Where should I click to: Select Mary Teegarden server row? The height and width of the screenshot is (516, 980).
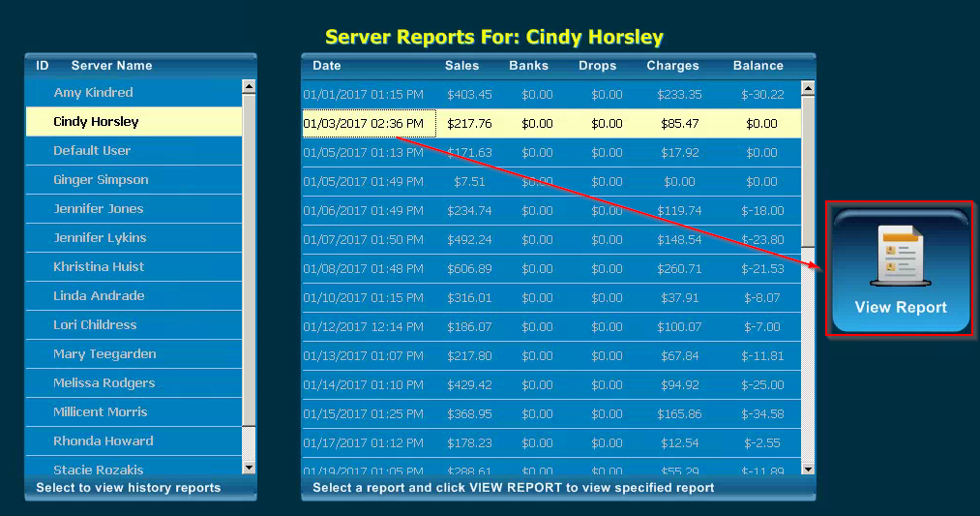pos(134,354)
